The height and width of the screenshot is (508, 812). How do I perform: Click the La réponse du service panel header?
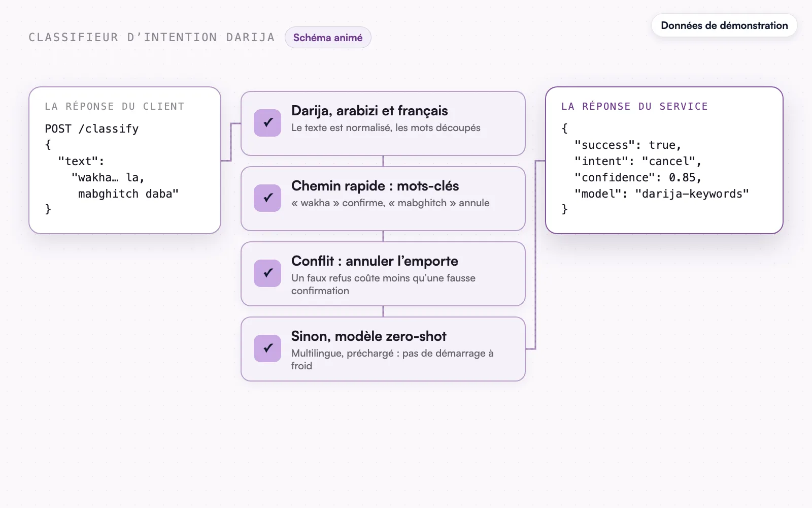pyautogui.click(x=634, y=106)
